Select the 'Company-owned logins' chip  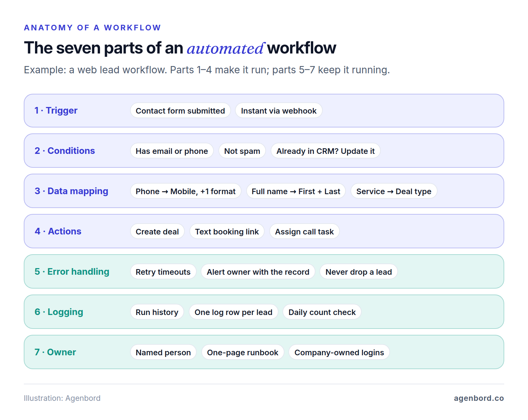coord(339,352)
